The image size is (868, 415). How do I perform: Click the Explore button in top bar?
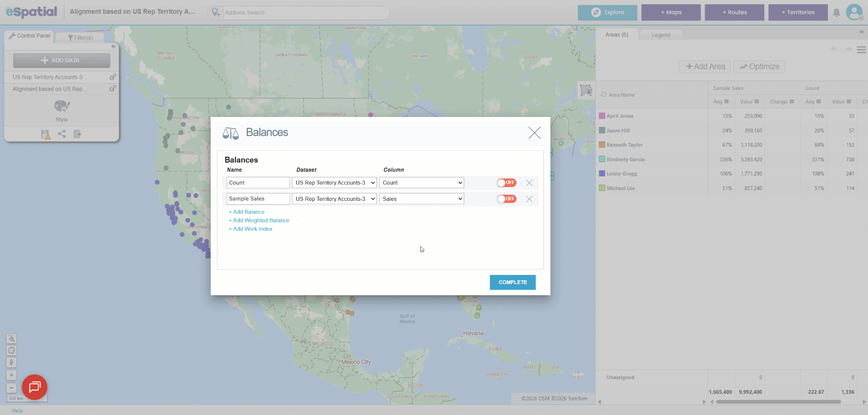pyautogui.click(x=608, y=12)
